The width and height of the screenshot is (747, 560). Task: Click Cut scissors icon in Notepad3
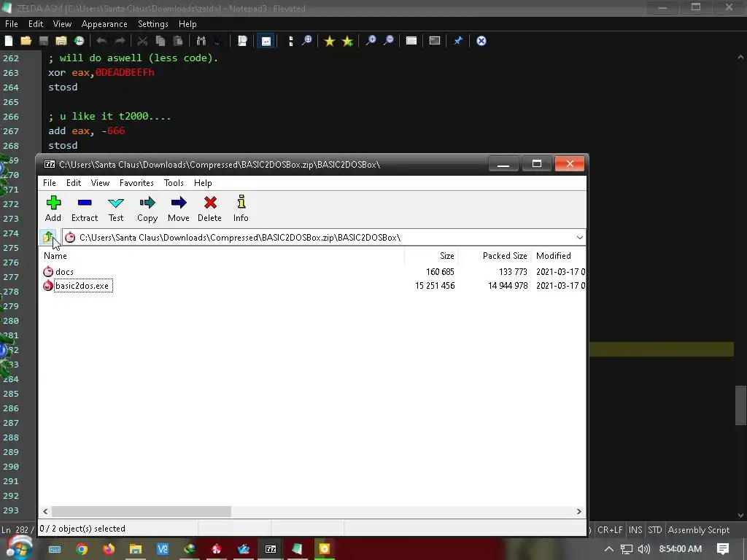pos(142,41)
